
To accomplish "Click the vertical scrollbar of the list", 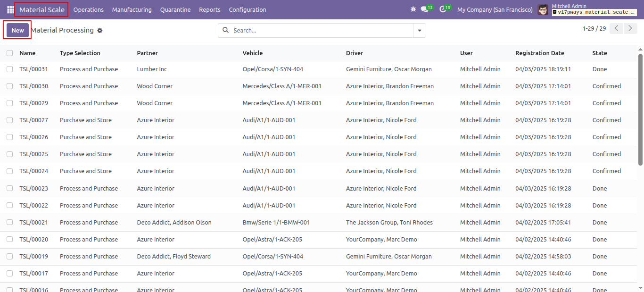I will [641, 109].
